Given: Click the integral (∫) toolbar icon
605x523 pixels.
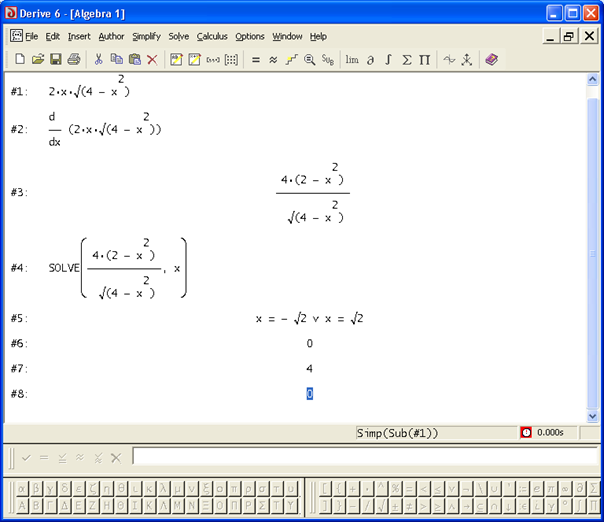Looking at the screenshot, I should pos(388,60).
